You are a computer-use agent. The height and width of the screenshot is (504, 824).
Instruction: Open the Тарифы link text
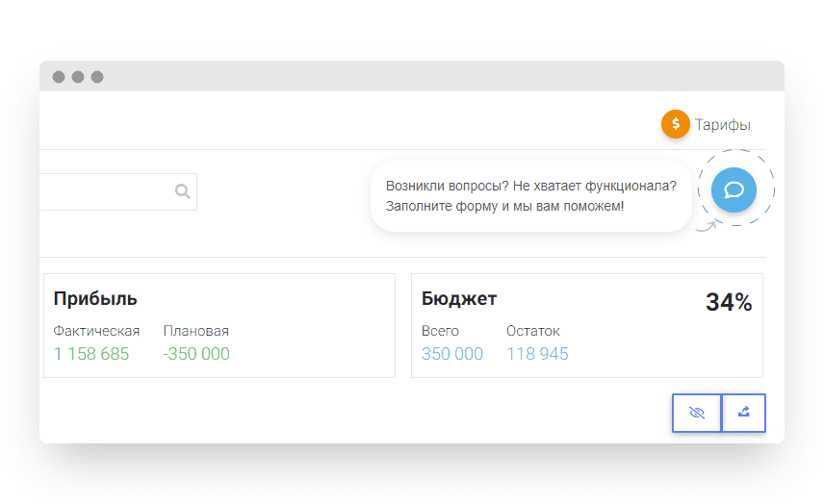[723, 124]
